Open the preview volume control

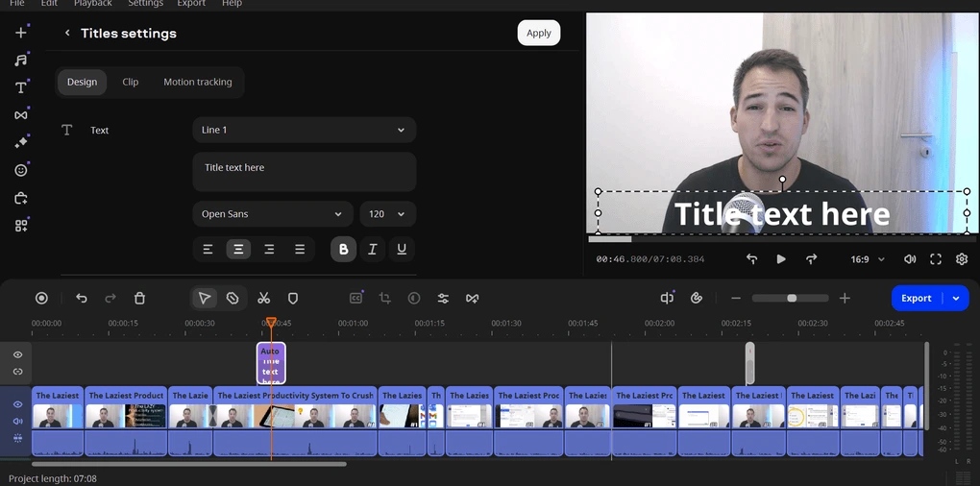910,259
